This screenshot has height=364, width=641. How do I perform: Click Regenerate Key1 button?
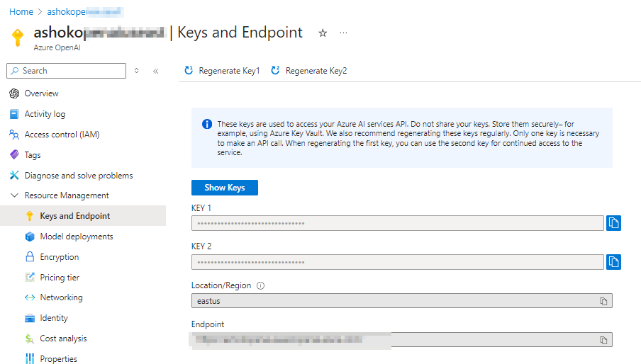[x=222, y=71]
